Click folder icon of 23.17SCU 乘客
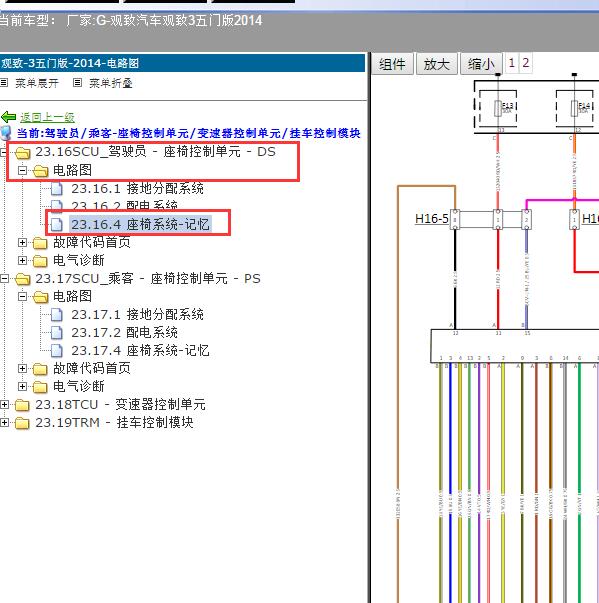Image resolution: width=599 pixels, height=603 pixels. tap(23, 279)
